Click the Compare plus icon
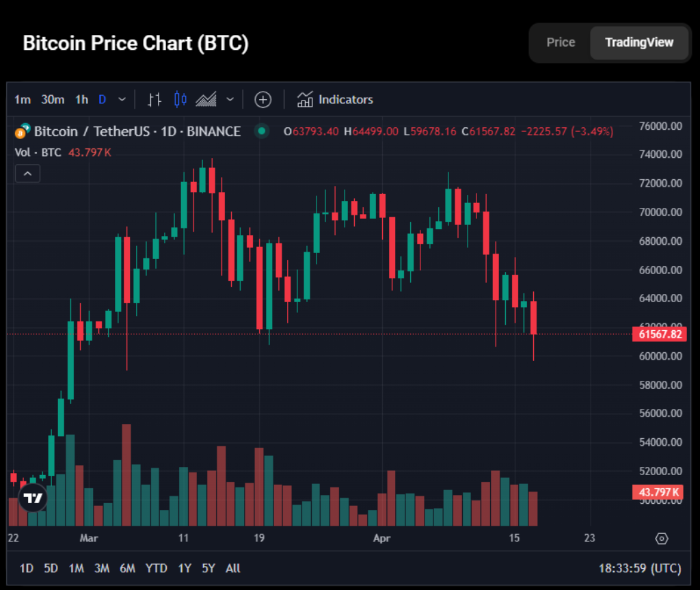 (x=263, y=100)
